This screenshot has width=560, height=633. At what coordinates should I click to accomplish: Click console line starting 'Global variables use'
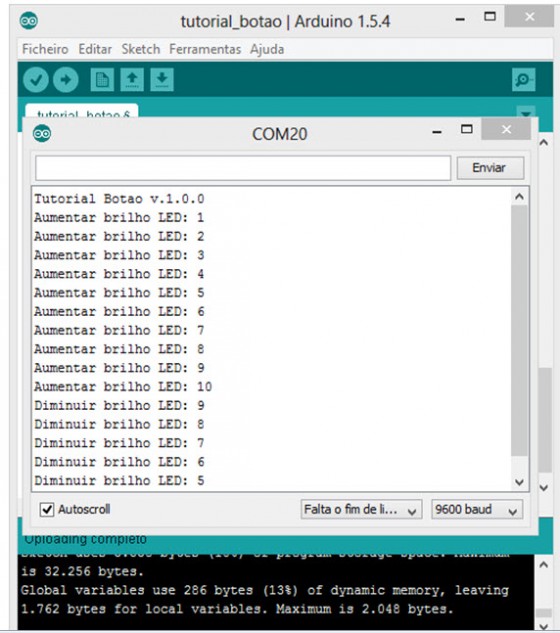(265, 590)
